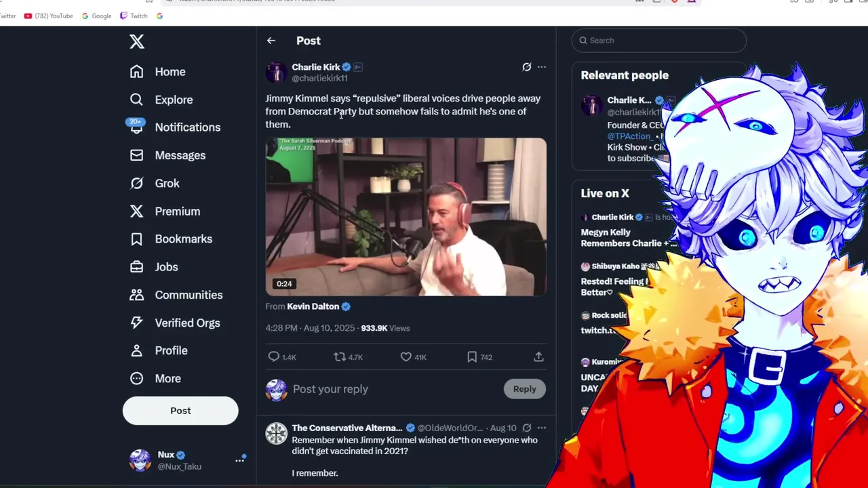Viewport: 868px width, 488px height.
Task: Open account switcher dots beside Nux
Action: (x=239, y=460)
